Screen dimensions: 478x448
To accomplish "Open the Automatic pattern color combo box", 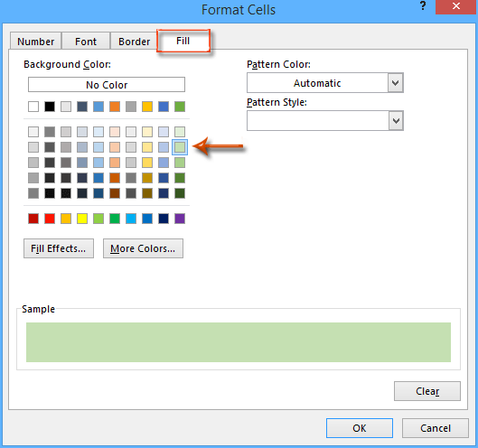I will tap(325, 83).
